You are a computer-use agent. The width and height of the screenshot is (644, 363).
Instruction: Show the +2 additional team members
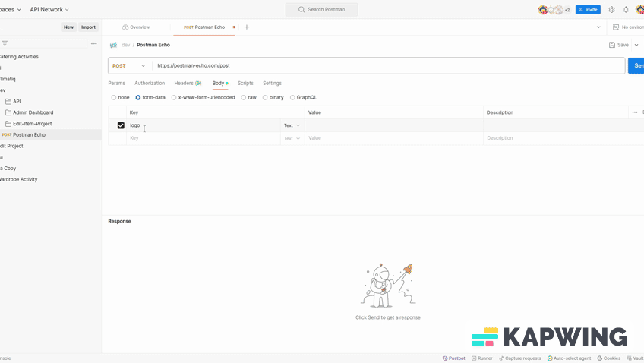point(567,10)
